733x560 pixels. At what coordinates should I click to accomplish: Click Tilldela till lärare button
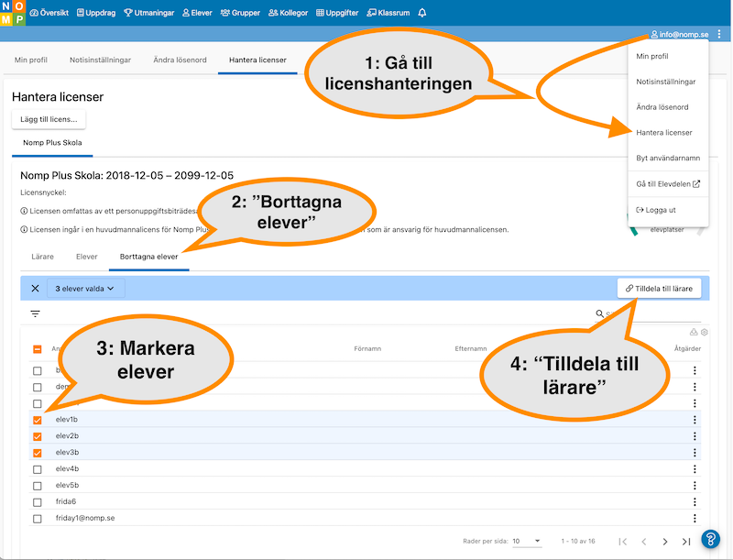[x=659, y=289]
